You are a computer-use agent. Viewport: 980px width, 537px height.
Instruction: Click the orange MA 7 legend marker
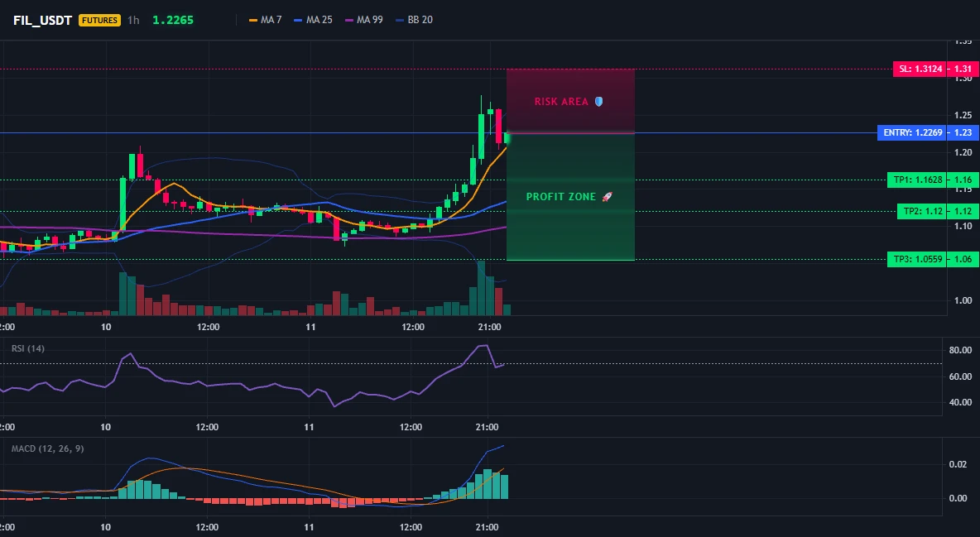pyautogui.click(x=253, y=20)
